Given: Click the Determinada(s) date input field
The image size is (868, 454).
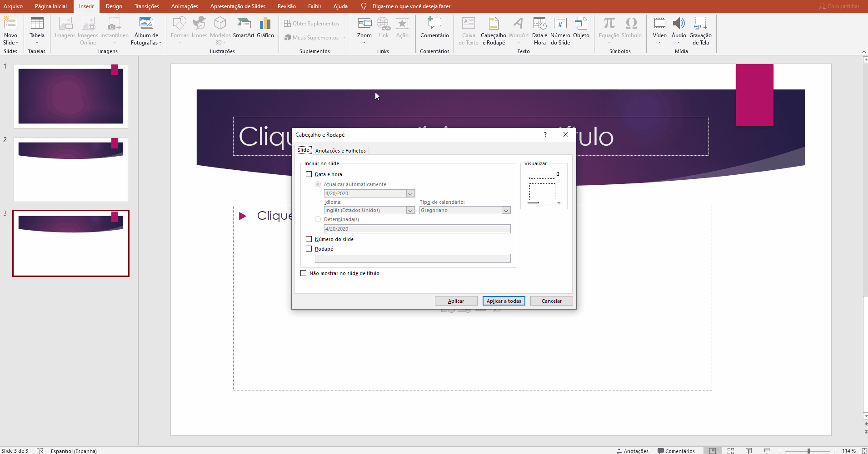Looking at the screenshot, I should click(417, 229).
